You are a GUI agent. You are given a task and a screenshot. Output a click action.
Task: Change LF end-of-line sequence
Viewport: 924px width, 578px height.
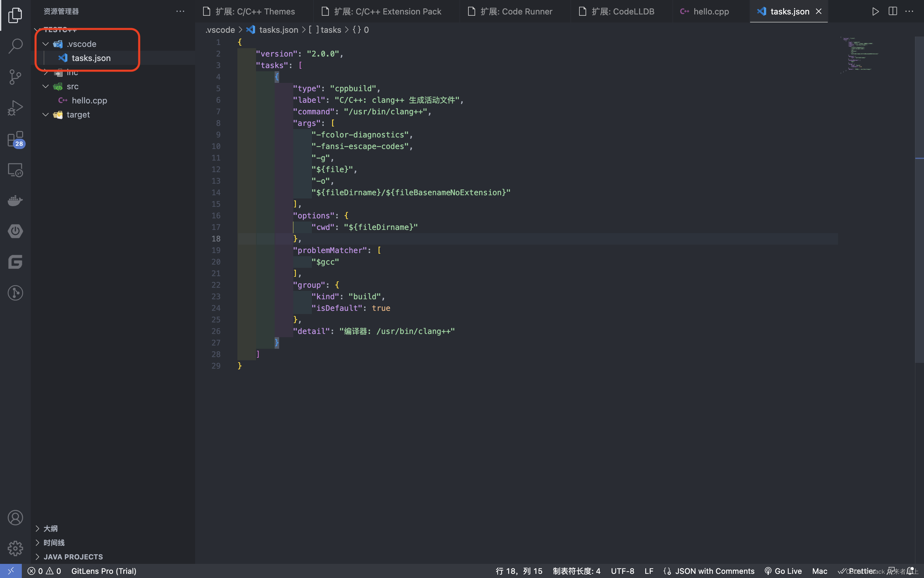point(649,571)
